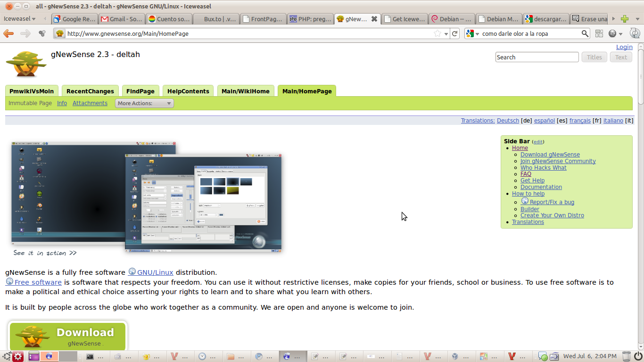Image resolution: width=644 pixels, height=362 pixels.
Task: Click the green Download gNewSense button
Action: [68, 337]
